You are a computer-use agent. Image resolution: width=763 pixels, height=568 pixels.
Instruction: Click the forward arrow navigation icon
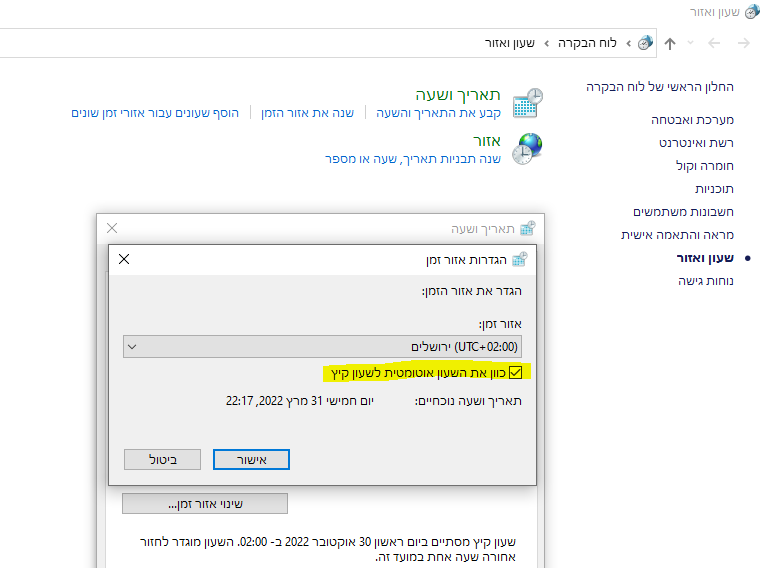[x=744, y=43]
